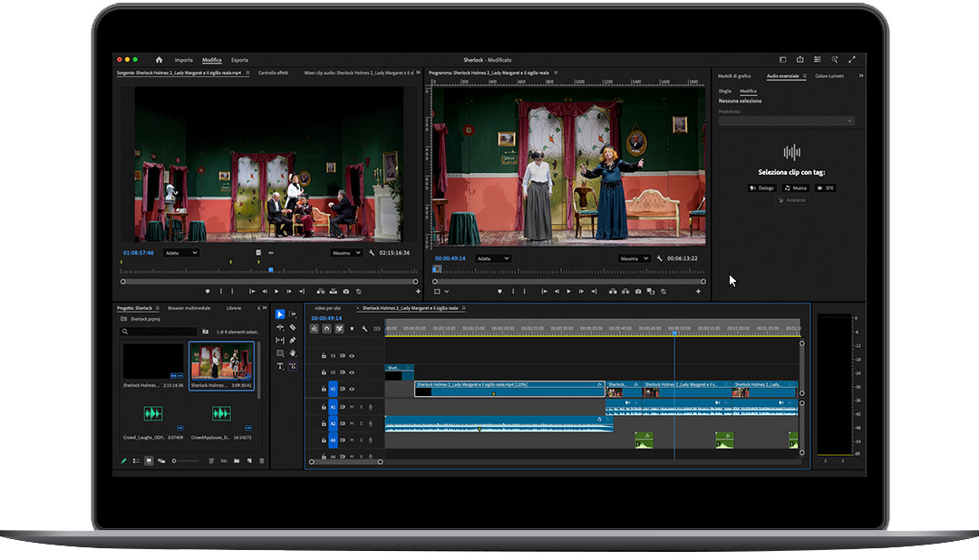Tag clip as Dialogo
The height and width of the screenshot is (560, 979).
point(761,188)
